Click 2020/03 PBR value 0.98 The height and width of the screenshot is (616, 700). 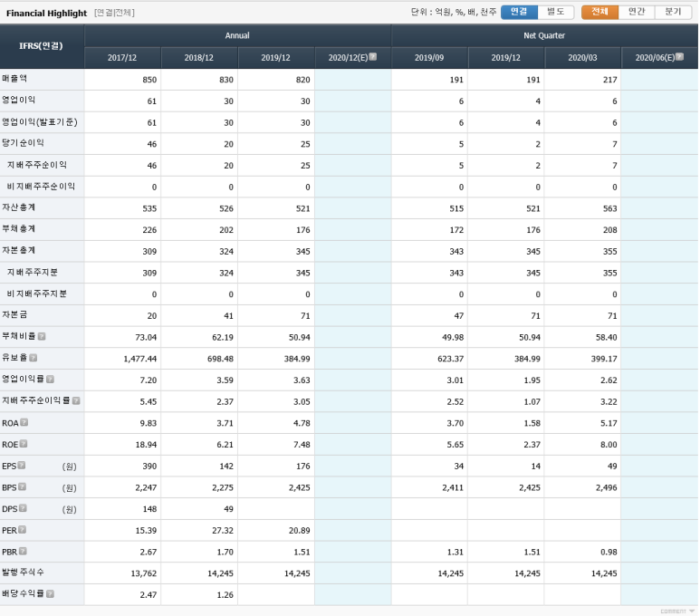(x=609, y=552)
